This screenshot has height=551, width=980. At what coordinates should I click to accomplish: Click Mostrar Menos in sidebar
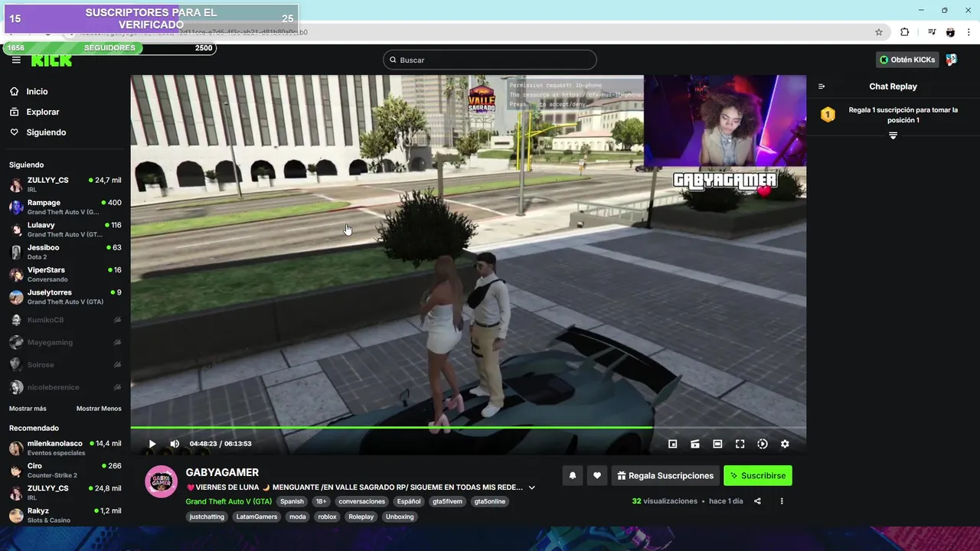click(99, 409)
